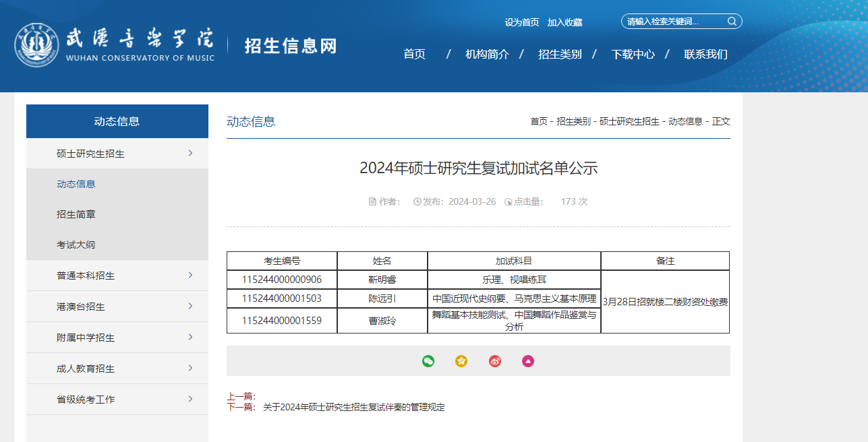Click the search magnifier icon
The height and width of the screenshot is (442, 868).
(x=732, y=22)
